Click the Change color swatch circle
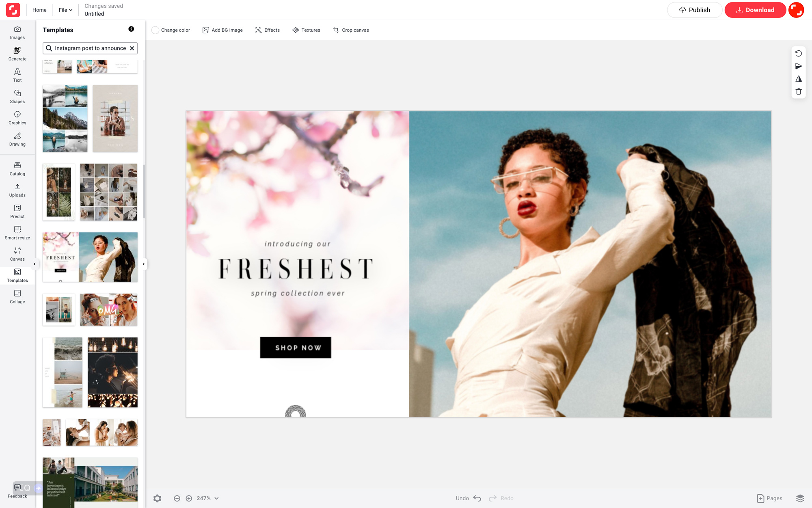Image resolution: width=812 pixels, height=508 pixels. 155,30
